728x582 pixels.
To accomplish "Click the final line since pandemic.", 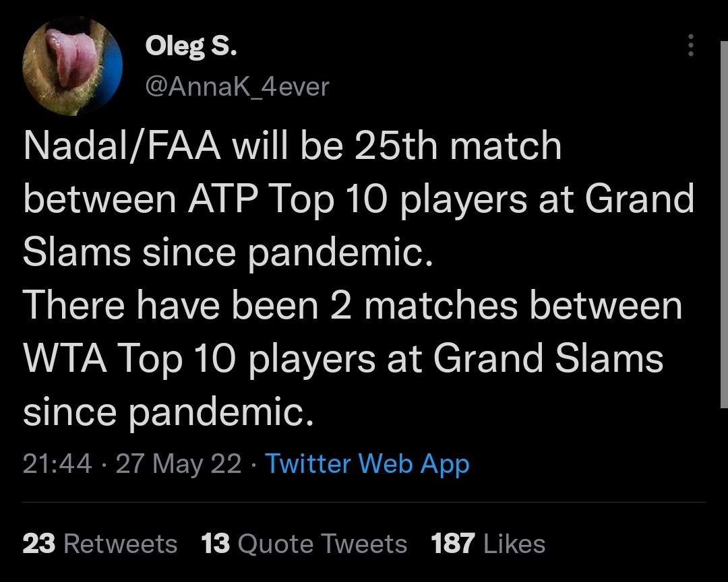I will 169,412.
